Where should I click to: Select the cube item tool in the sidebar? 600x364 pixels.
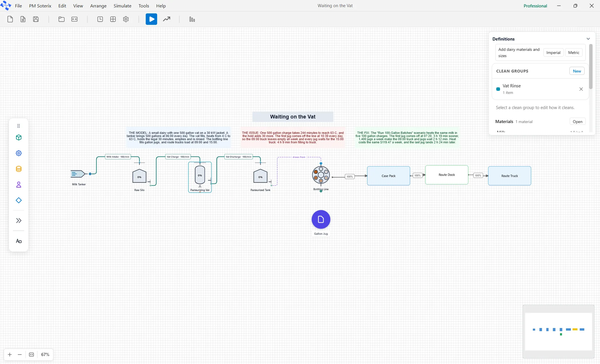(19, 138)
